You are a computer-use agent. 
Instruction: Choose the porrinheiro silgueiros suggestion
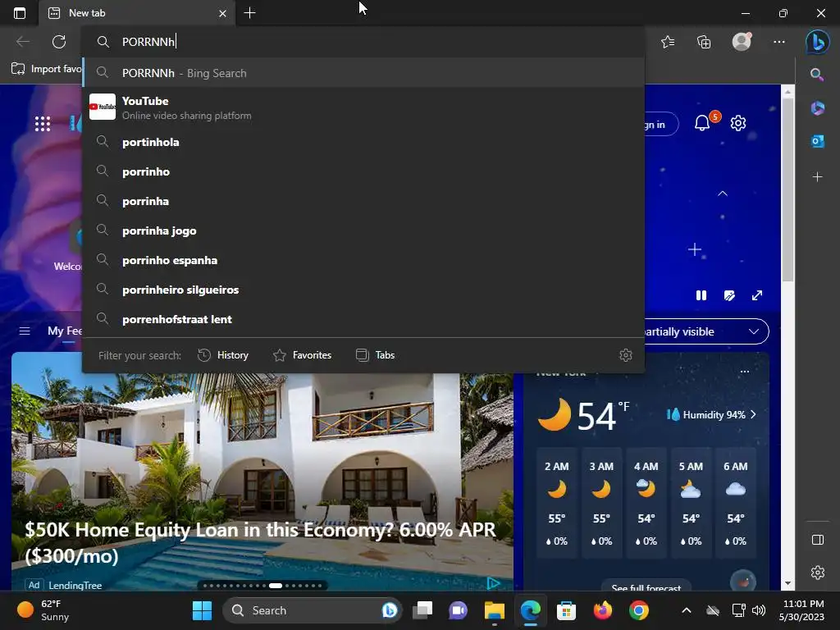point(363,290)
